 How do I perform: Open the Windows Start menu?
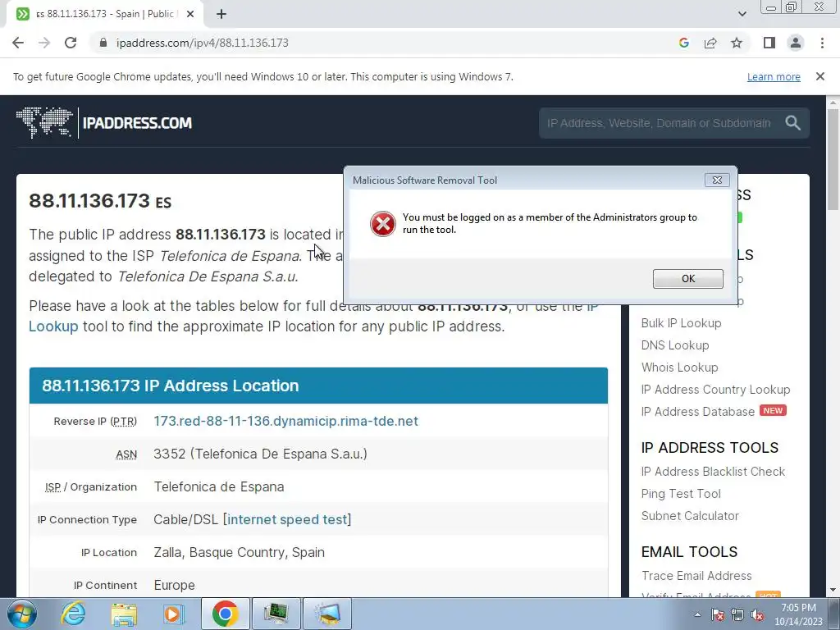pyautogui.click(x=21, y=614)
